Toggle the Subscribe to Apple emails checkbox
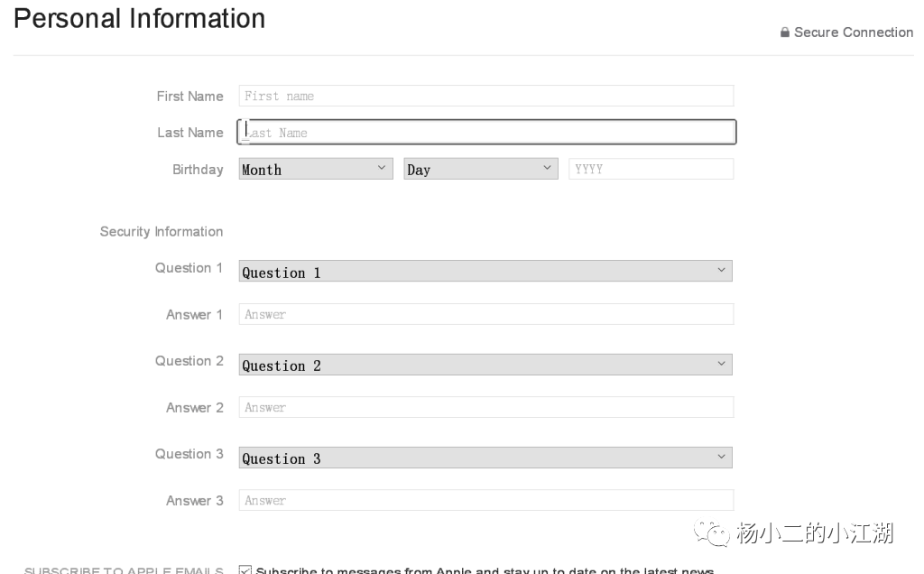 click(245, 569)
